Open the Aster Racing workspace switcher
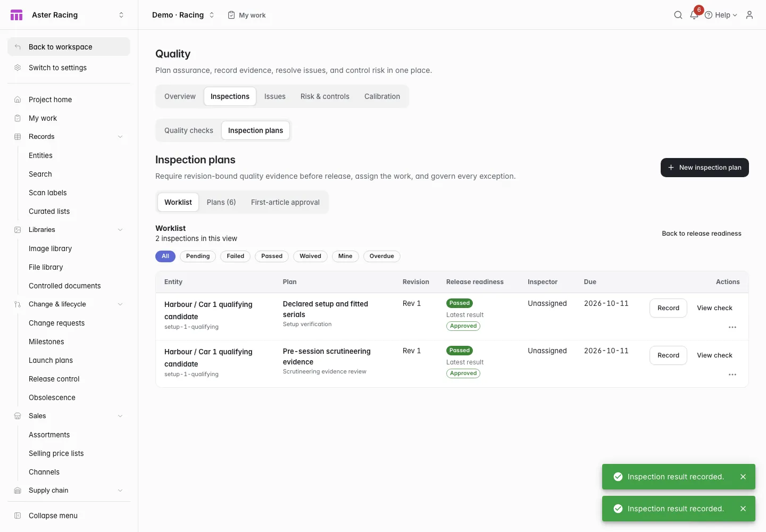766x532 pixels. pyautogui.click(x=121, y=15)
